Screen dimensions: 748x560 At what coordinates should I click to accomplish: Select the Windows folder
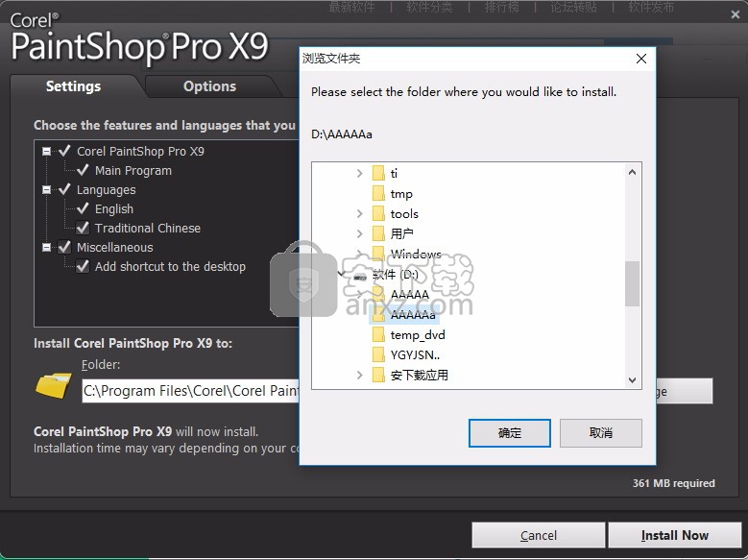click(x=416, y=254)
